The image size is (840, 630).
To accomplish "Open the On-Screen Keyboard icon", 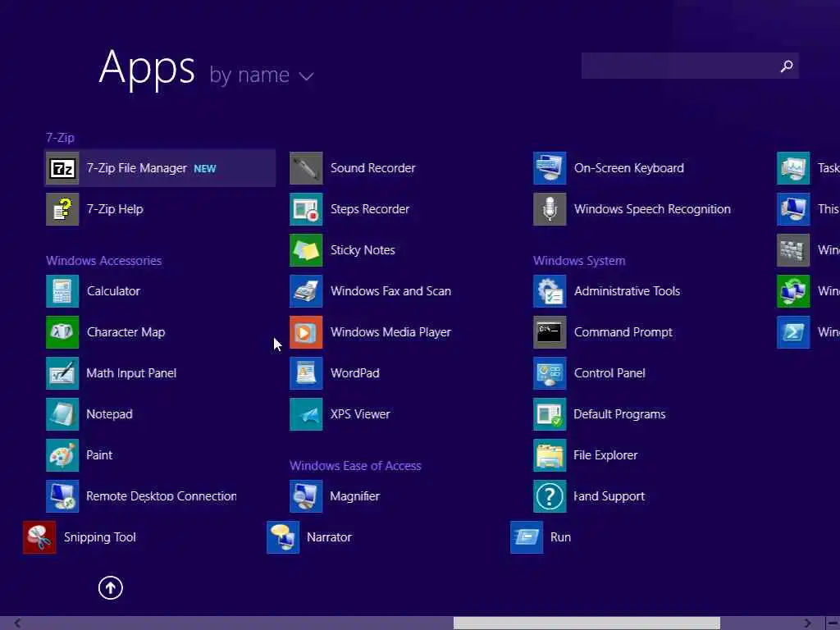I will pyautogui.click(x=550, y=168).
